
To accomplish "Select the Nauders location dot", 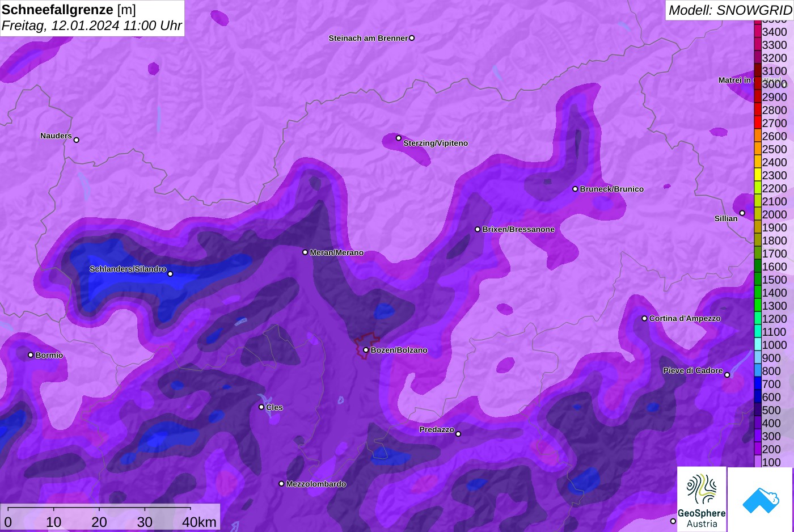I will (77, 140).
